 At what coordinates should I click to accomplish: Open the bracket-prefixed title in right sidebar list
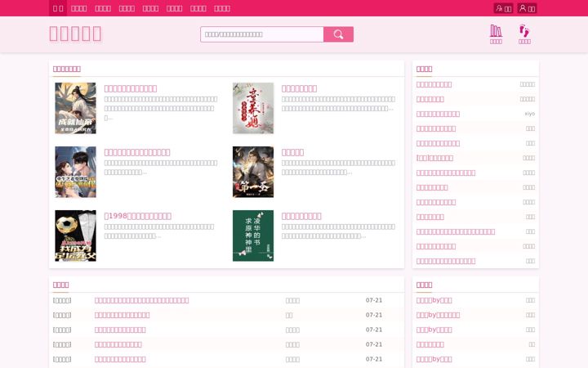[x=434, y=158]
